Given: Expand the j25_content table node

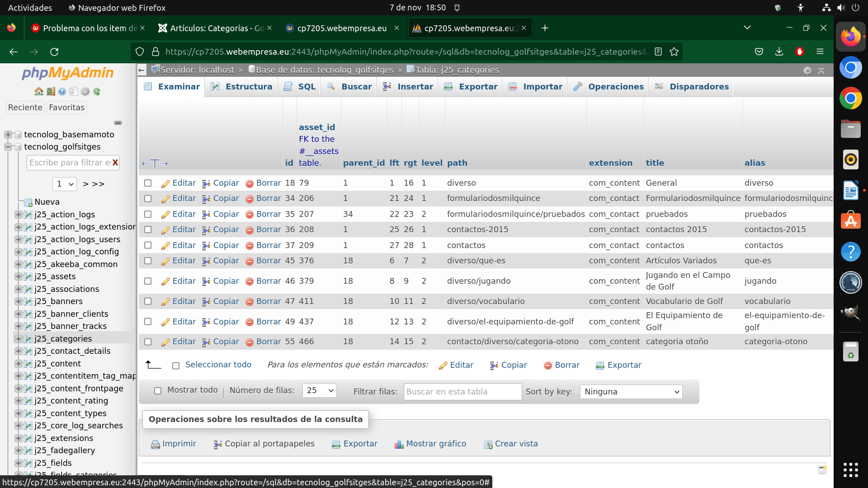Looking at the screenshot, I should [x=18, y=364].
